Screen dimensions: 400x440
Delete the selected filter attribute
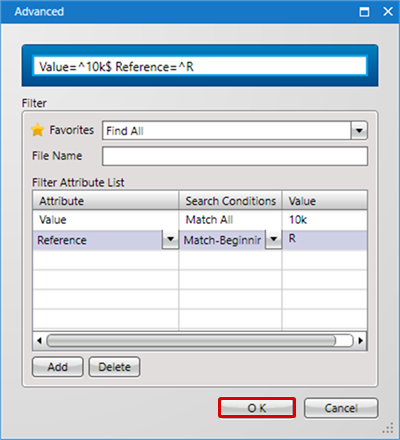[114, 367]
